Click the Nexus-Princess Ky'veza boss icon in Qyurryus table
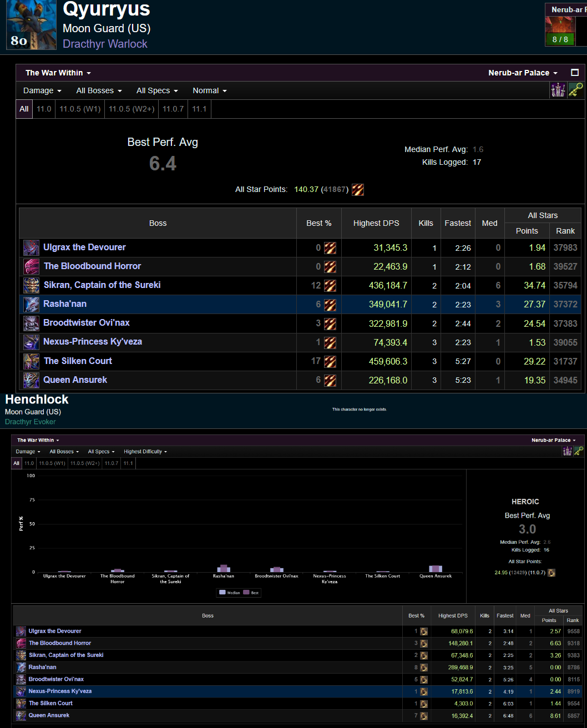Screen dimensions: 587x728 tap(31, 342)
